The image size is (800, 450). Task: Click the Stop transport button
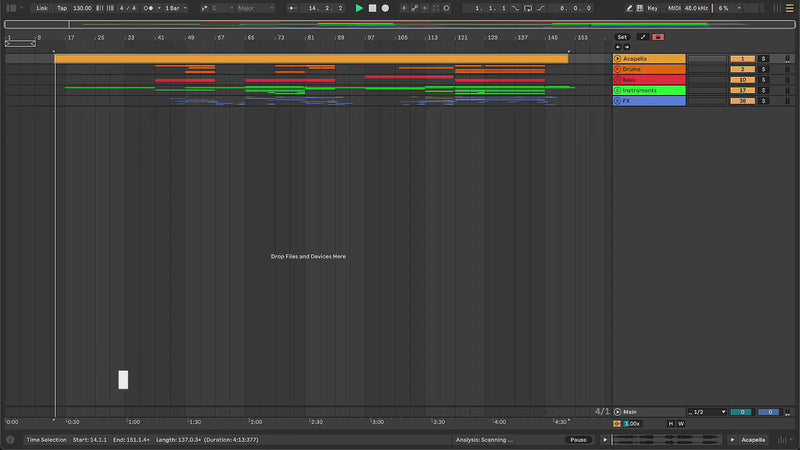coord(372,8)
